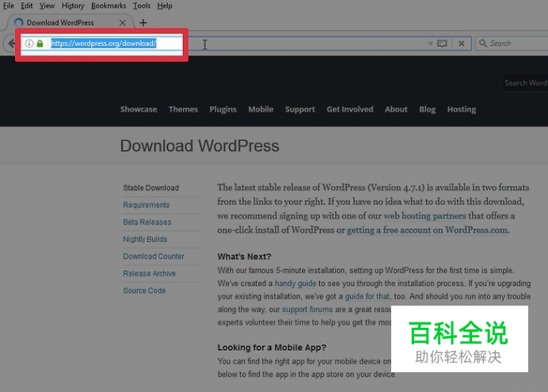The width and height of the screenshot is (548, 392).
Task: Open Plugins in the site navigation
Action: [x=223, y=109]
